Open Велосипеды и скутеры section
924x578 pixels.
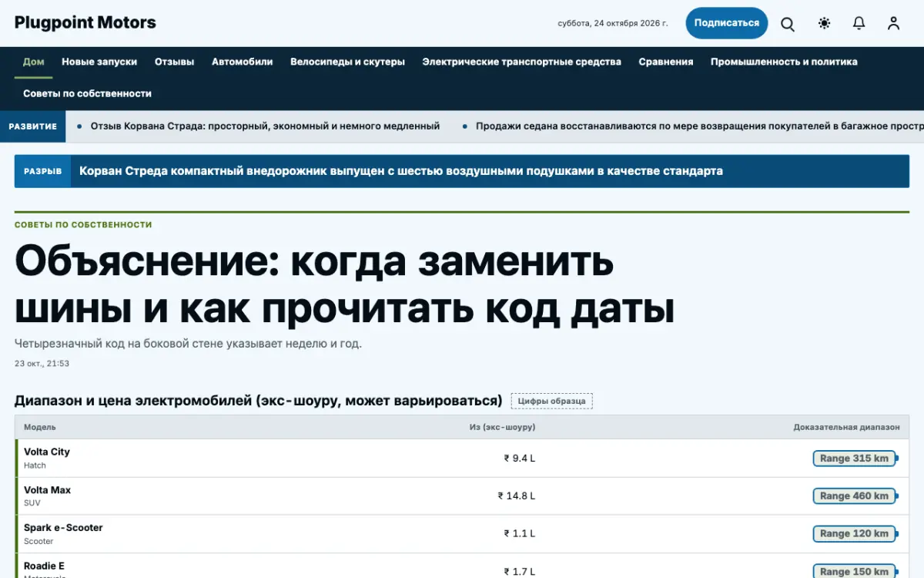[347, 62]
